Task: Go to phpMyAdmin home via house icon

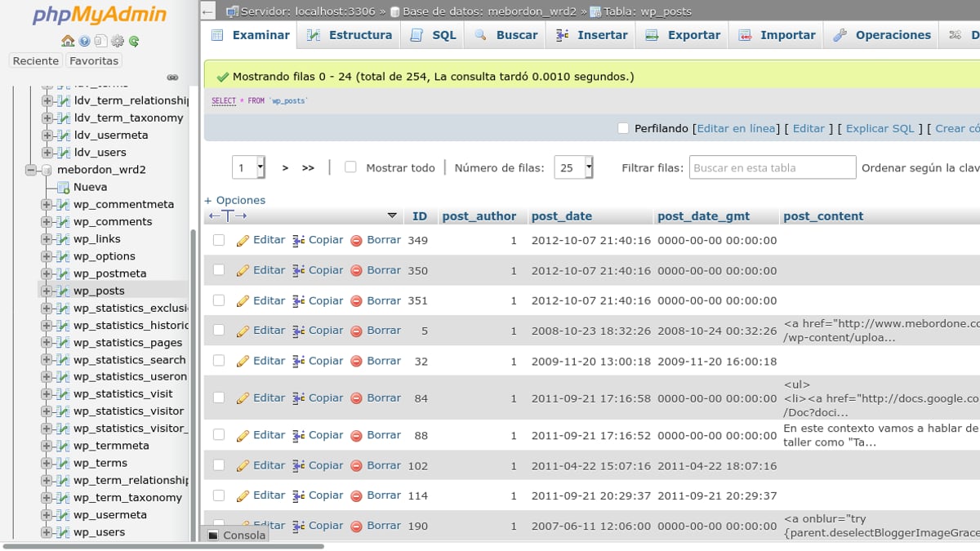Action: [x=68, y=41]
